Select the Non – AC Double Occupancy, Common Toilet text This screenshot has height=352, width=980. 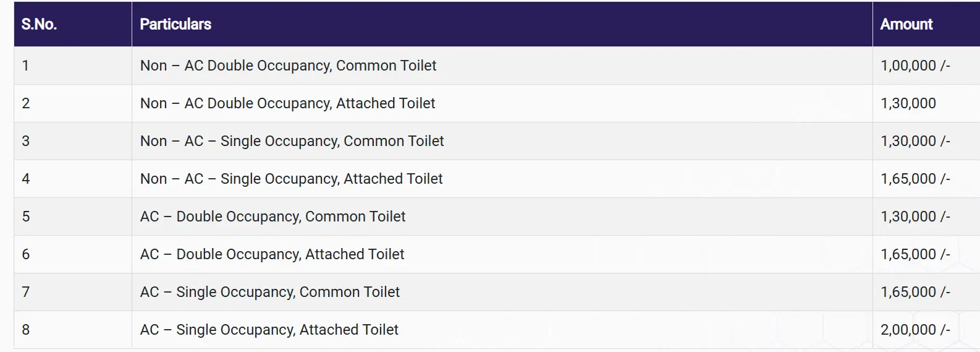288,66
